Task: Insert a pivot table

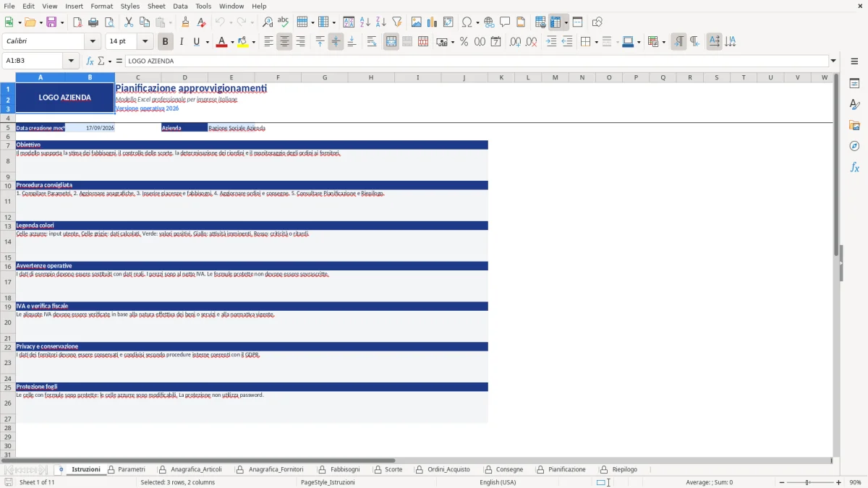Action: point(448,22)
